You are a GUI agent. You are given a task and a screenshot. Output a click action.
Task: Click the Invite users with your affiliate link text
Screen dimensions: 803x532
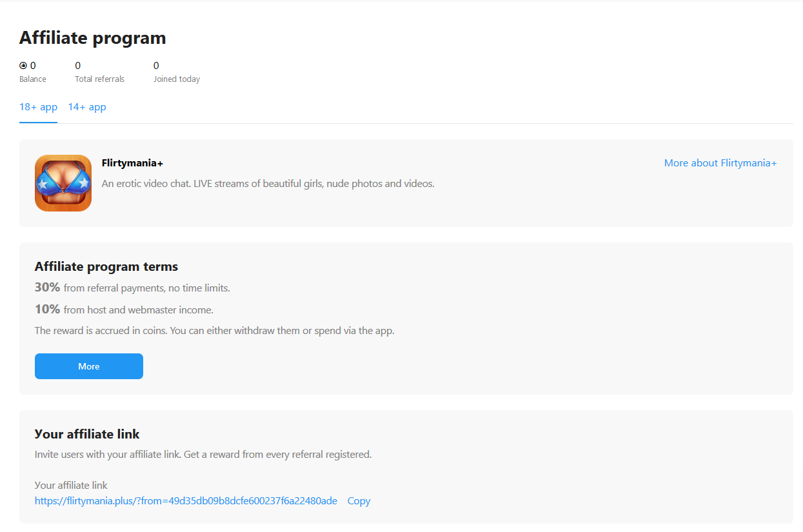pos(203,455)
